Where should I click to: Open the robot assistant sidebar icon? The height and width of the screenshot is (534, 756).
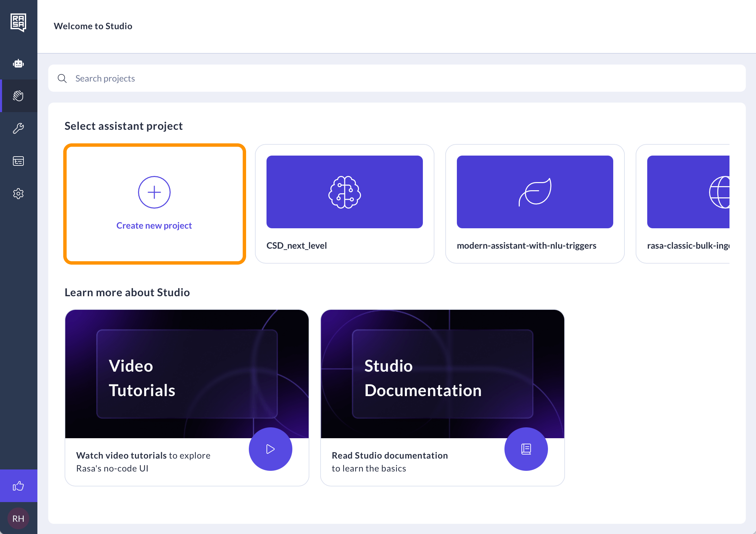[x=18, y=64]
